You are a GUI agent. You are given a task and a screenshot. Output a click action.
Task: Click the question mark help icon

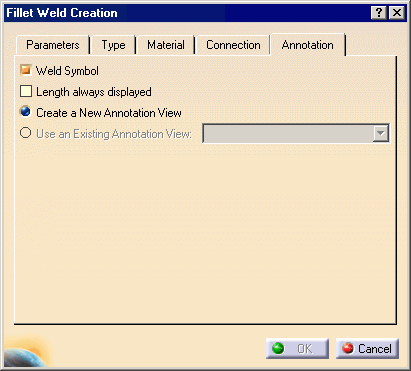coord(379,13)
